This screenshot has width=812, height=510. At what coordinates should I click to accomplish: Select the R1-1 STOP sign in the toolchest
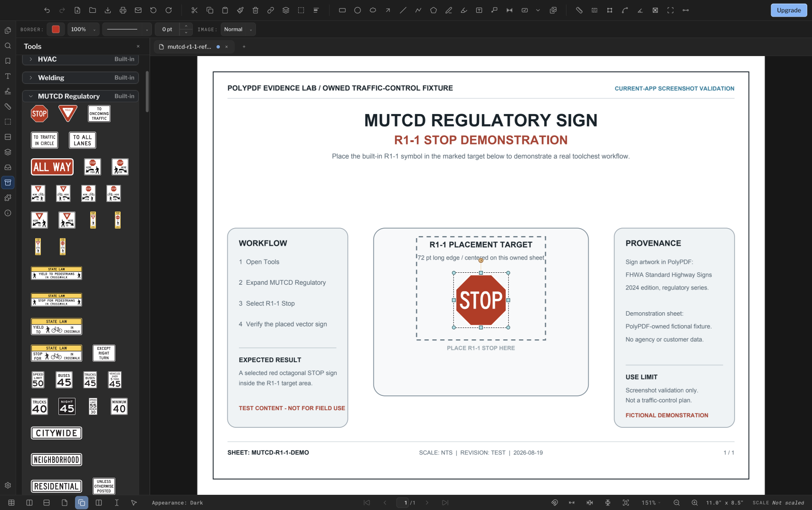(x=39, y=114)
